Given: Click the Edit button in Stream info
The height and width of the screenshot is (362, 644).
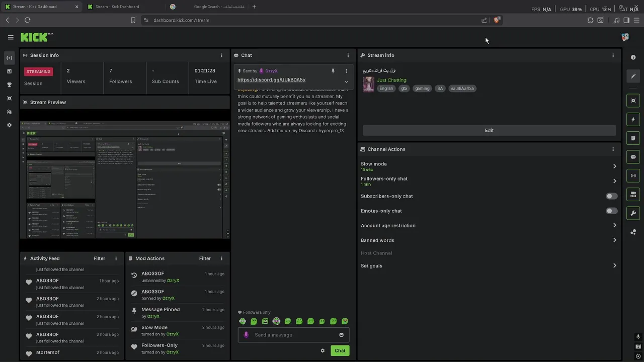Looking at the screenshot, I should [x=489, y=130].
